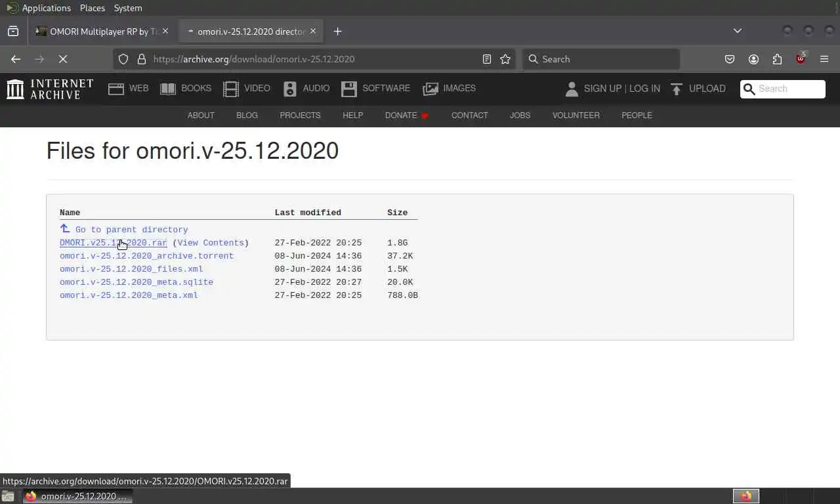Viewport: 840px width, 504px height.
Task: Go back with the browser back arrow
Action: [16, 59]
